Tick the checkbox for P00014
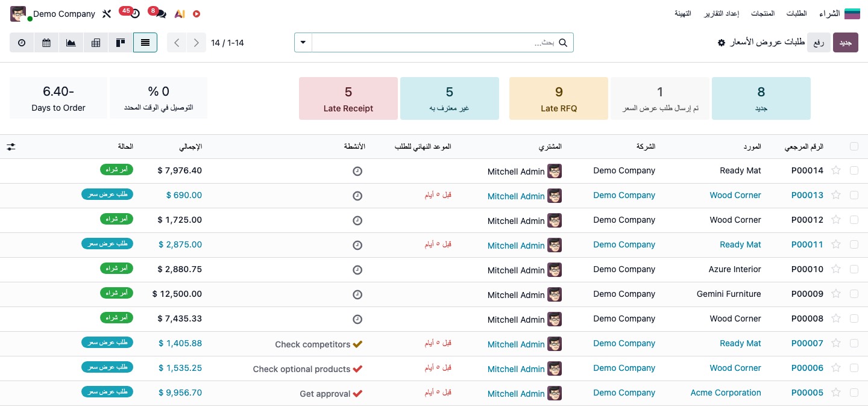Viewport: 868px width, 407px height. tap(854, 170)
